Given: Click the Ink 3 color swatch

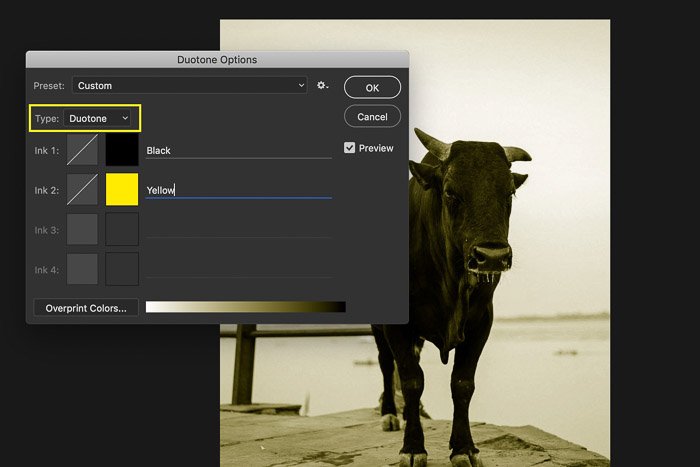Looking at the screenshot, I should (122, 229).
